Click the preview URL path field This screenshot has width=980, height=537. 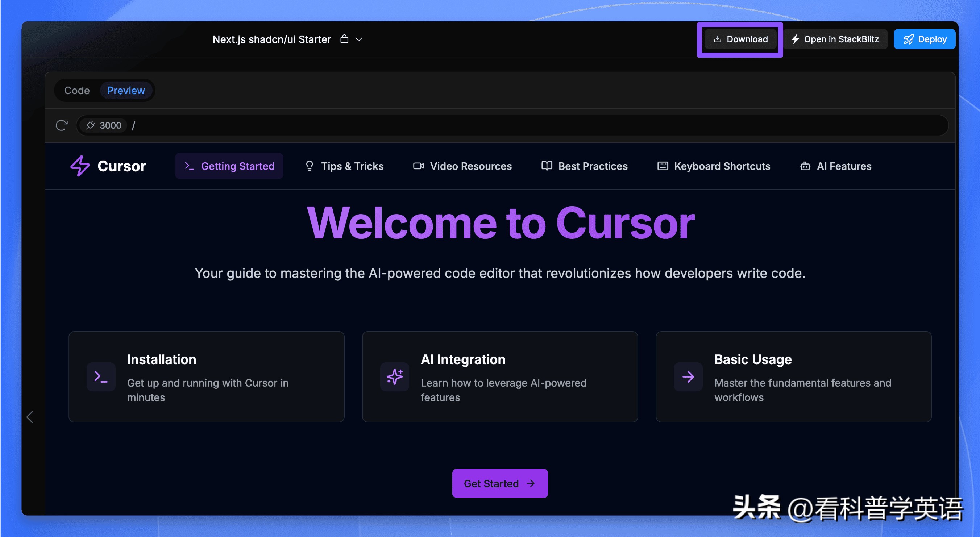(533, 125)
